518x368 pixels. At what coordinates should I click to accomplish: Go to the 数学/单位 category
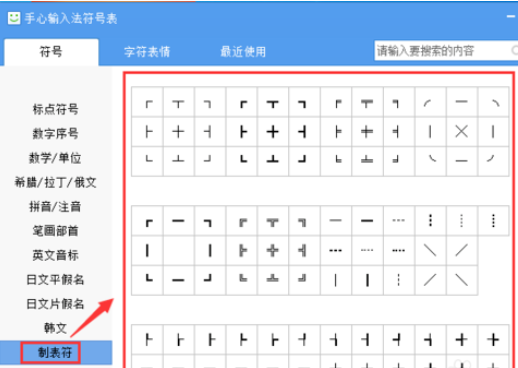55,158
